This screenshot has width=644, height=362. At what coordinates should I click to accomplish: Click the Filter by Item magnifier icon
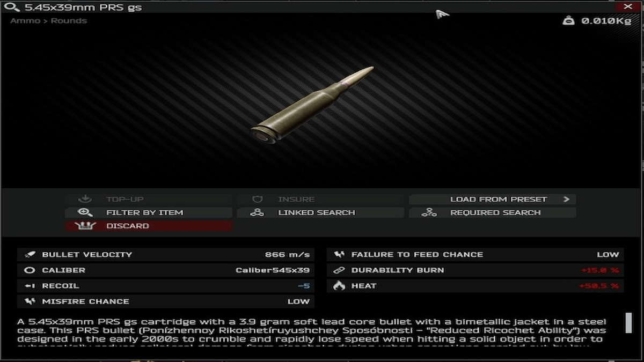85,212
